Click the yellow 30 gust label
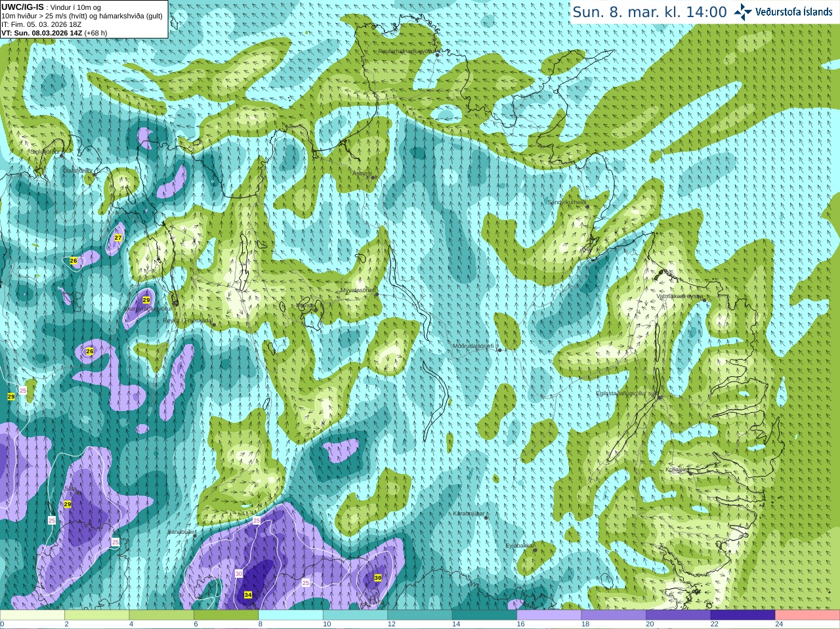Screen dimensions: 840x629 [x=377, y=578]
